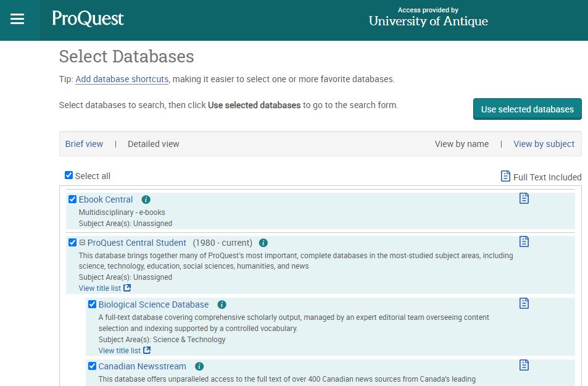
Task: Click full text icon for Biological Science Database
Action: 524,303
